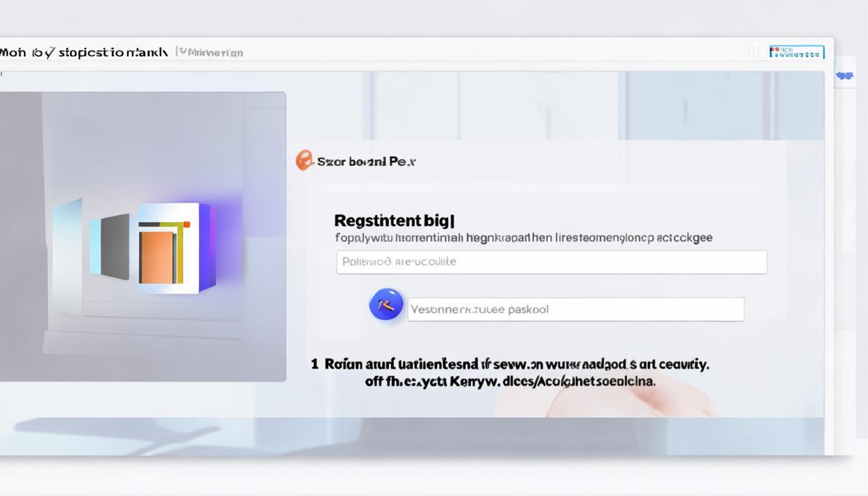Viewport: 868px width, 496px height.
Task: Click the orange logo beside Szor beanl Pe.x
Action: point(304,160)
